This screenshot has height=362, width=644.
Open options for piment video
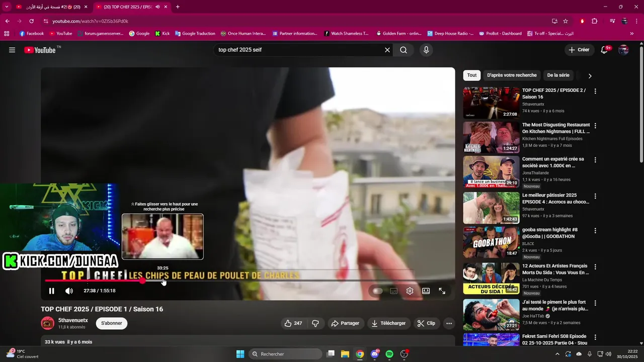coord(595,303)
